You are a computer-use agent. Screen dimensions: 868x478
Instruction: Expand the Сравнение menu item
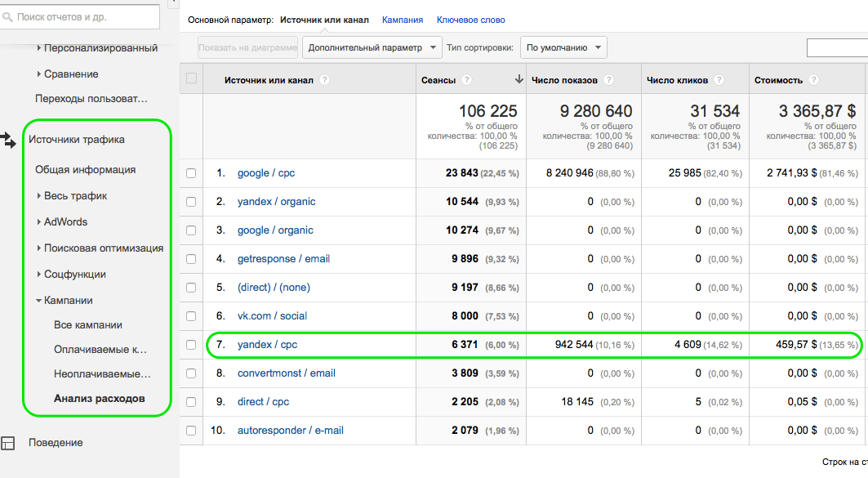[x=38, y=74]
